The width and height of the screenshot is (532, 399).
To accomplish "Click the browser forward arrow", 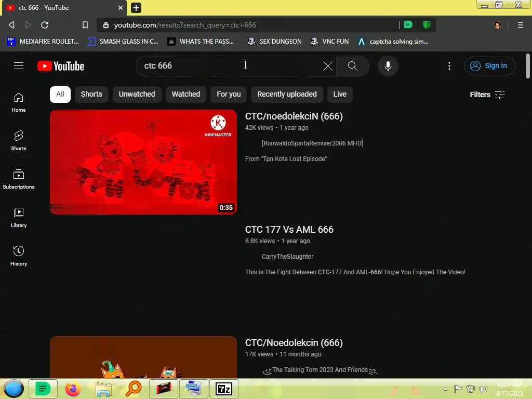I will pyautogui.click(x=28, y=25).
